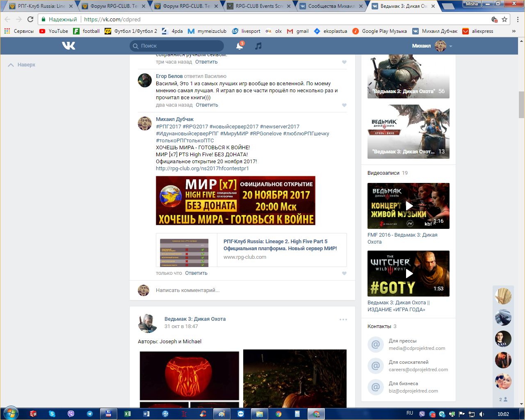Open Chrome's three-dot menu

point(518,19)
